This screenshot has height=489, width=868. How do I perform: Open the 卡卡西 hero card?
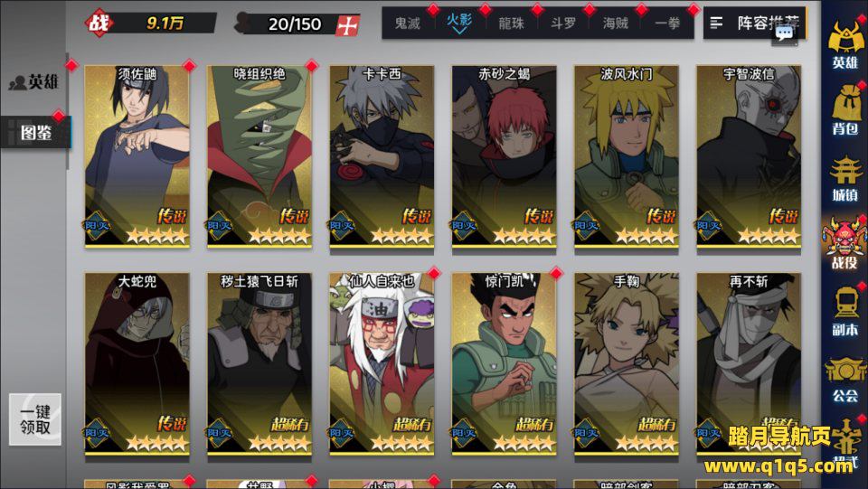[x=382, y=157]
